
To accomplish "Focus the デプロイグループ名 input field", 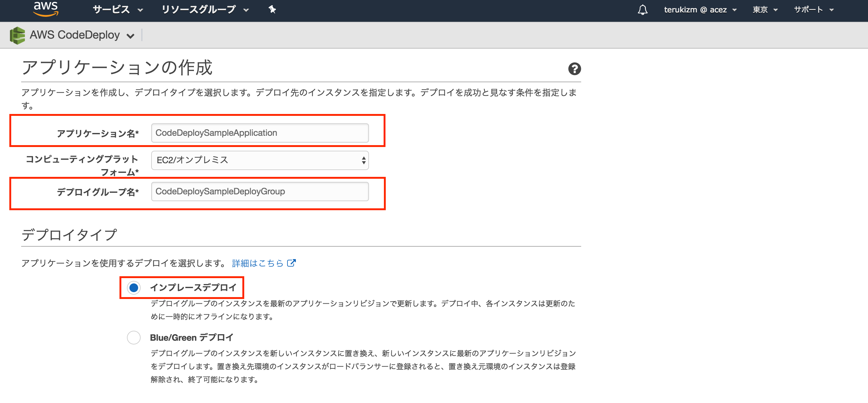I will pyautogui.click(x=260, y=192).
